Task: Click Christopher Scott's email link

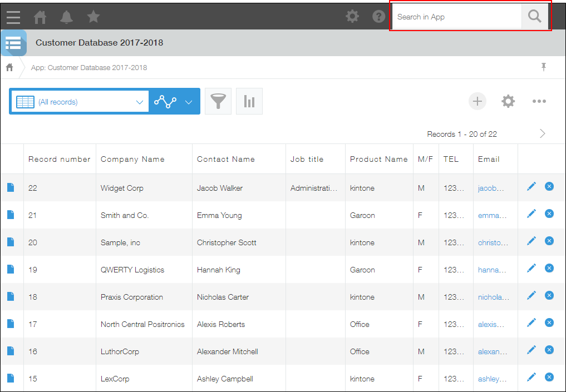Action: [493, 242]
